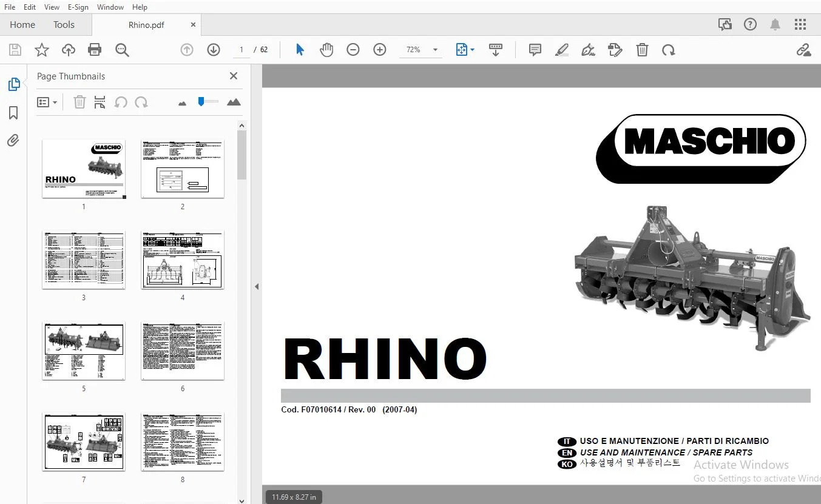Bookmark this file with the star icon
Screen dimensions: 821x504
(42, 50)
